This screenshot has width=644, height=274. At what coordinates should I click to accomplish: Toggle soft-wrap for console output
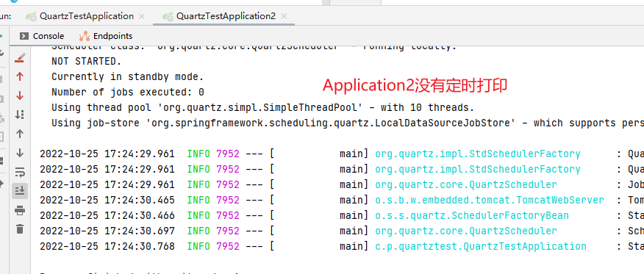coord(20,172)
